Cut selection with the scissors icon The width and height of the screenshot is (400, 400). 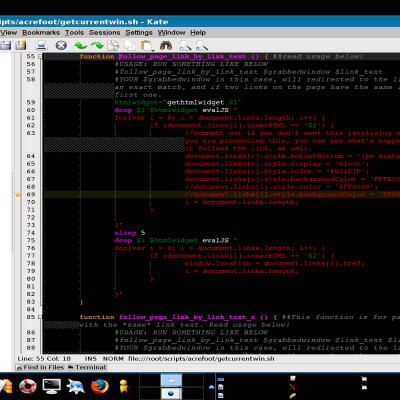click(x=113, y=45)
